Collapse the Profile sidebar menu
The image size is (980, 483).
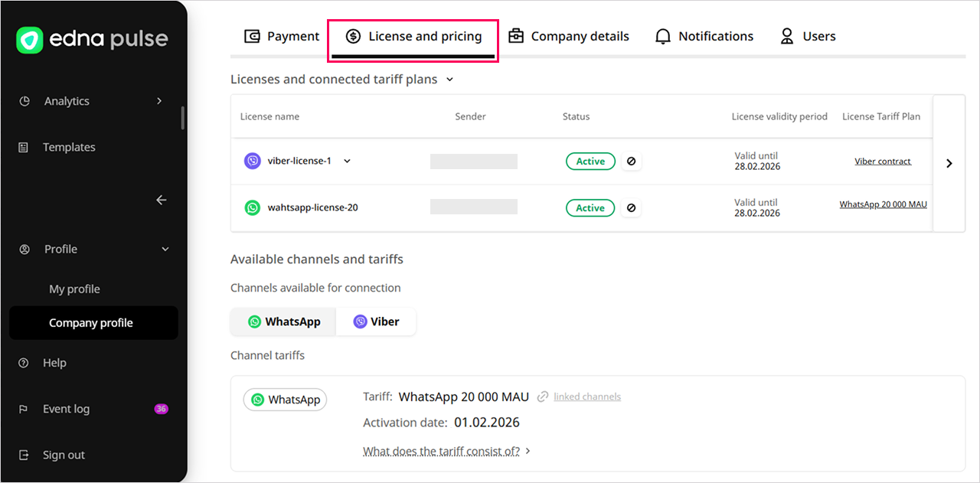[x=165, y=249]
